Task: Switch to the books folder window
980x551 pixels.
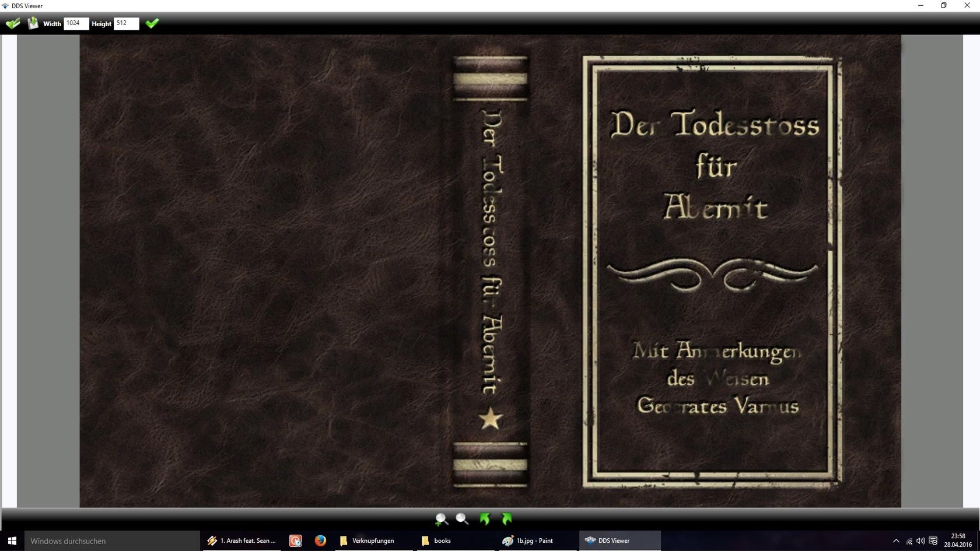Action: click(x=436, y=541)
